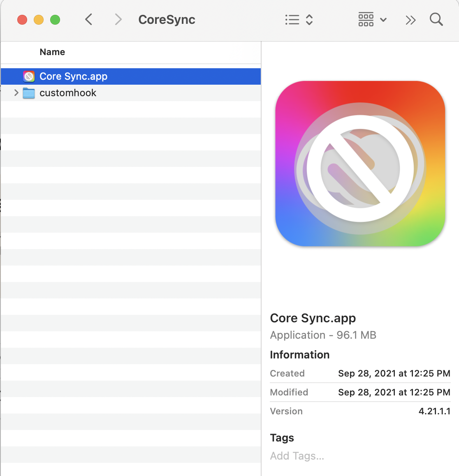Click the CoreSync window title
The height and width of the screenshot is (476, 459).
point(167,20)
